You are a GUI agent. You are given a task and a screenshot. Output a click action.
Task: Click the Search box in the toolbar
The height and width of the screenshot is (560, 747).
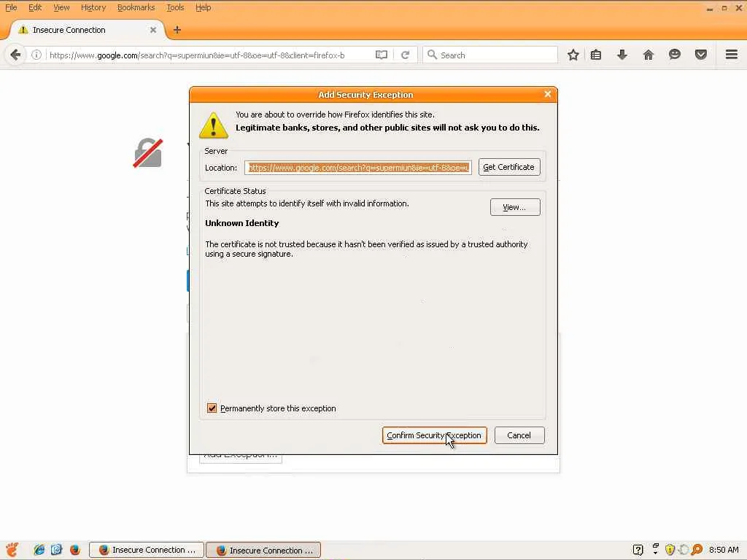pos(490,55)
